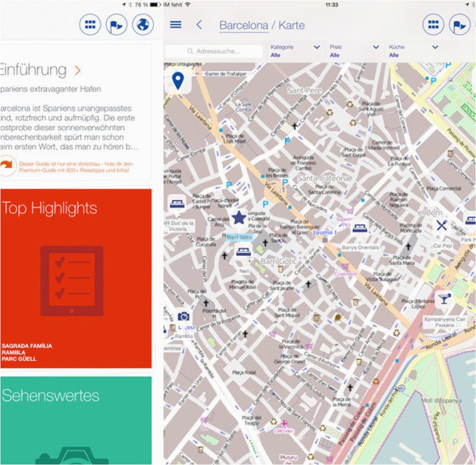The width and height of the screenshot is (476, 465).
Task: Select the camera sight marker near Liceu
Action: click(183, 317)
